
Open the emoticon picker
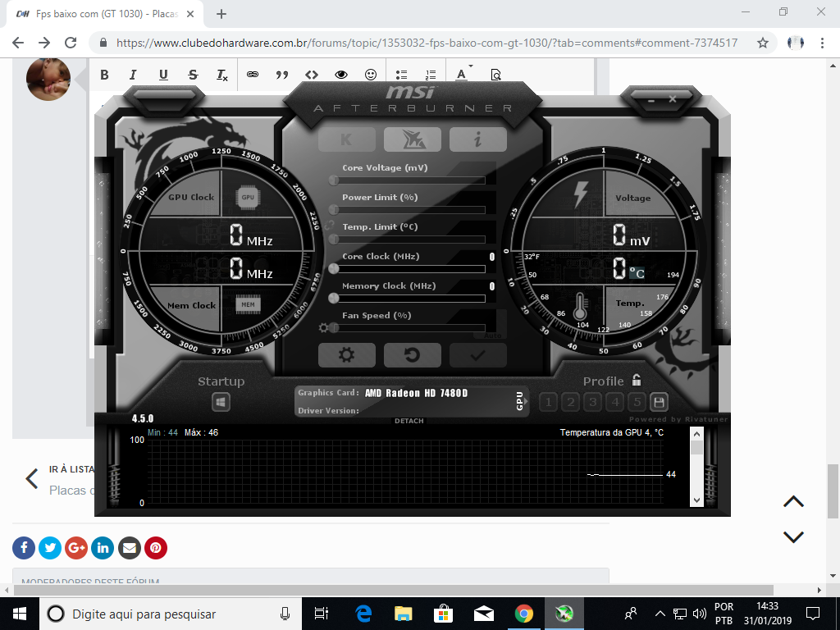point(371,75)
